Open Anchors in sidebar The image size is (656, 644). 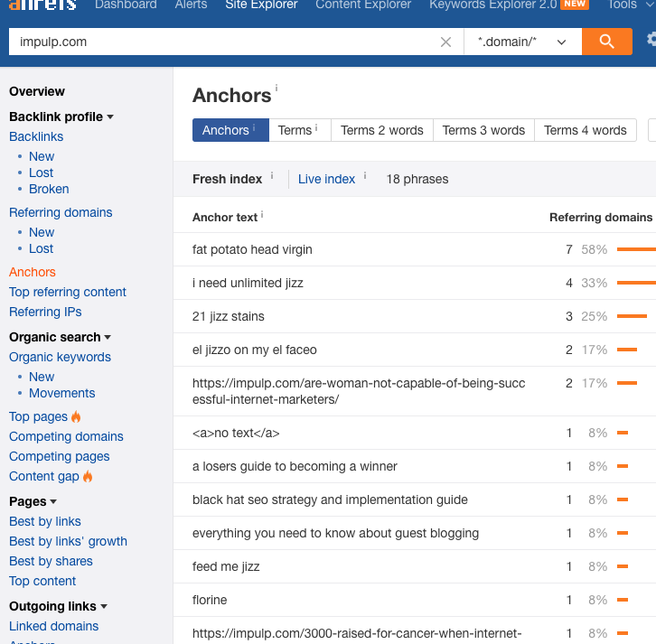(33, 272)
